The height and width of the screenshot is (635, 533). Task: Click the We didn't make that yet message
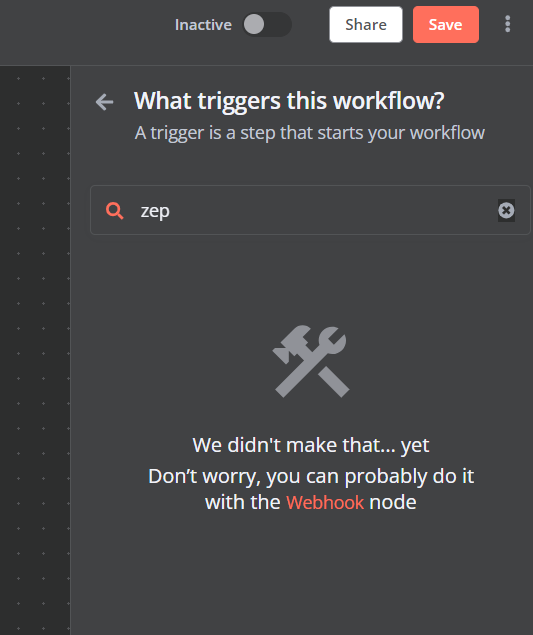tap(311, 445)
